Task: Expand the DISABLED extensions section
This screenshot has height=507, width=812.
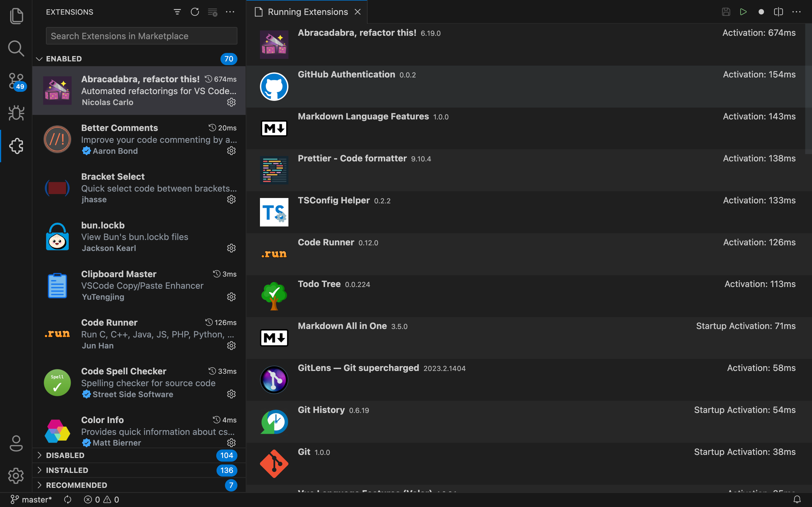Action: click(x=39, y=455)
